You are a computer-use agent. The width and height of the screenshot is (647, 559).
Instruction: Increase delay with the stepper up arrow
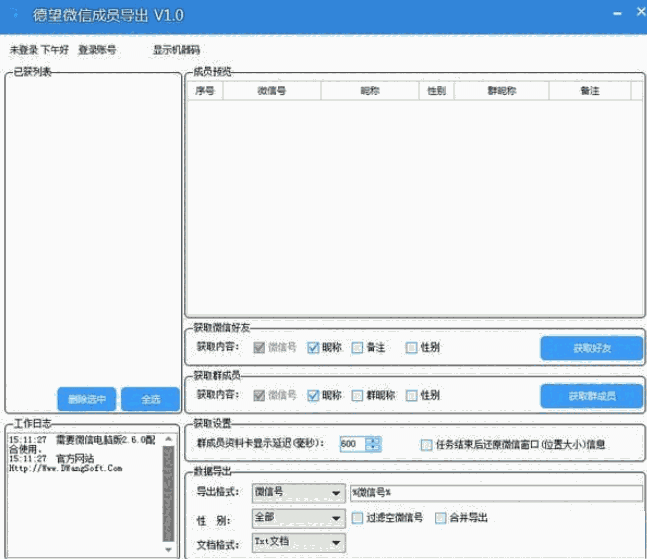374,440
